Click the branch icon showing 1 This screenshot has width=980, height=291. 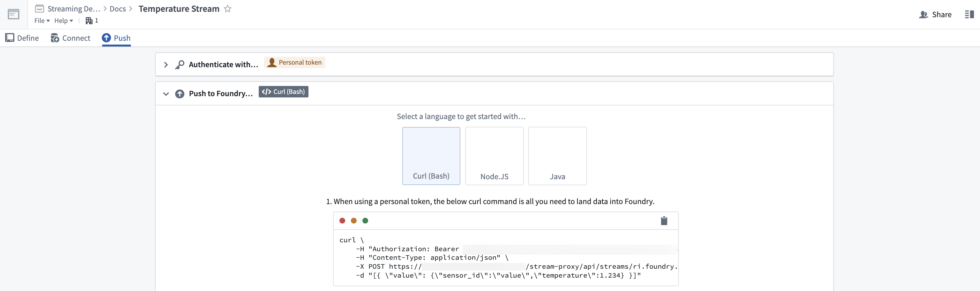click(x=89, y=20)
